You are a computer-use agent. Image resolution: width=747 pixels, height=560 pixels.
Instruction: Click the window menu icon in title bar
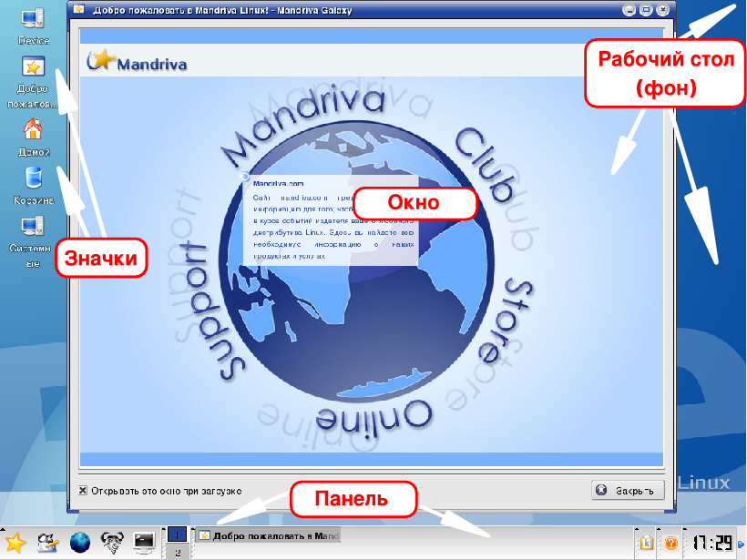[x=79, y=9]
